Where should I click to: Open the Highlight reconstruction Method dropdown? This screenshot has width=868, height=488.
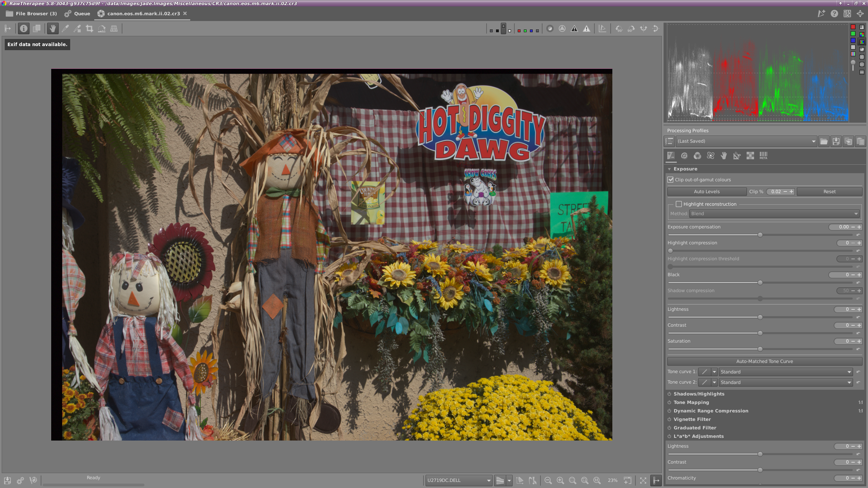[775, 214]
